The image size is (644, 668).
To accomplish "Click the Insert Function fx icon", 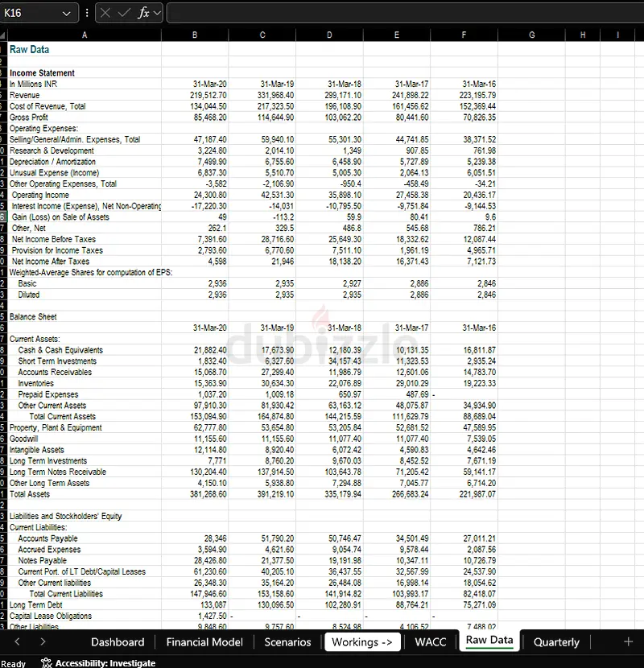I will click(x=143, y=13).
